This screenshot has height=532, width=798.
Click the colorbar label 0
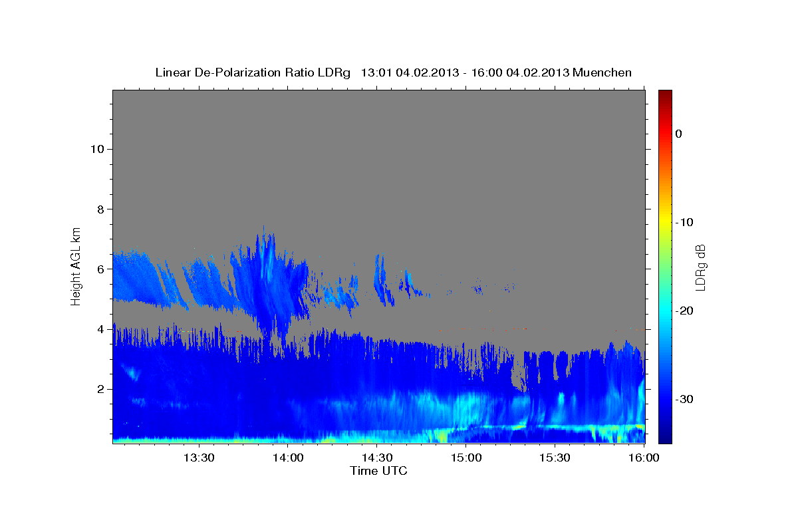click(679, 134)
